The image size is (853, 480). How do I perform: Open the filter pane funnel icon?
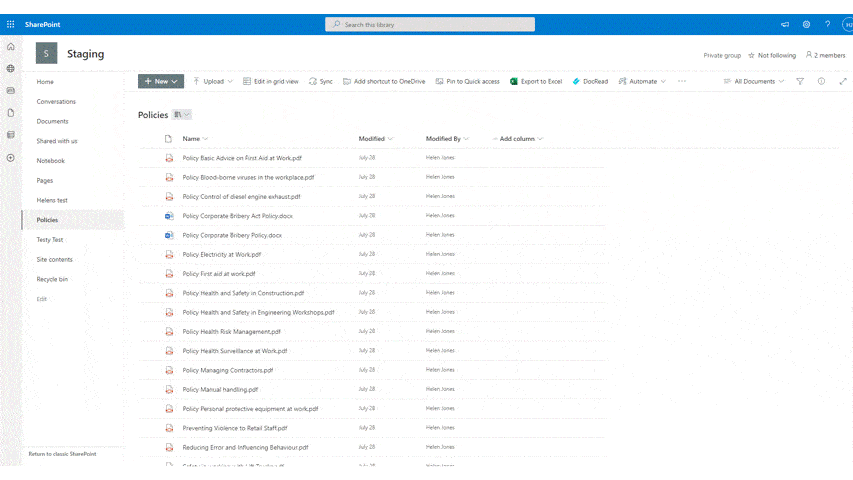800,82
